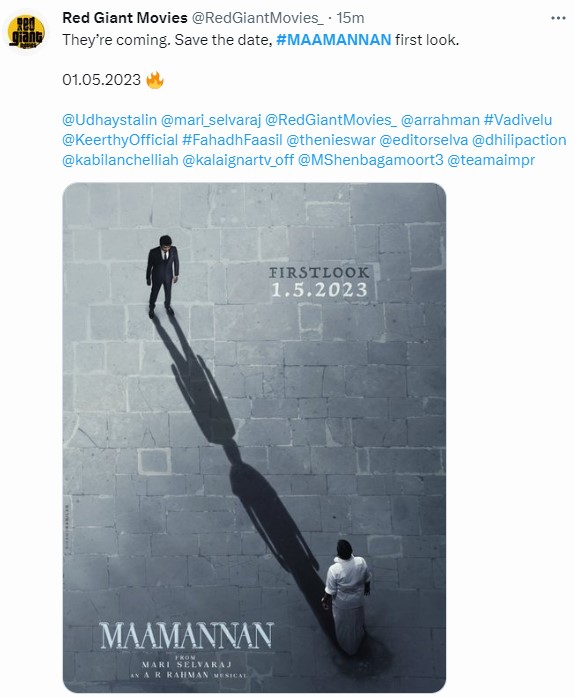Open the #Vadivelu hashtag

coord(518,120)
